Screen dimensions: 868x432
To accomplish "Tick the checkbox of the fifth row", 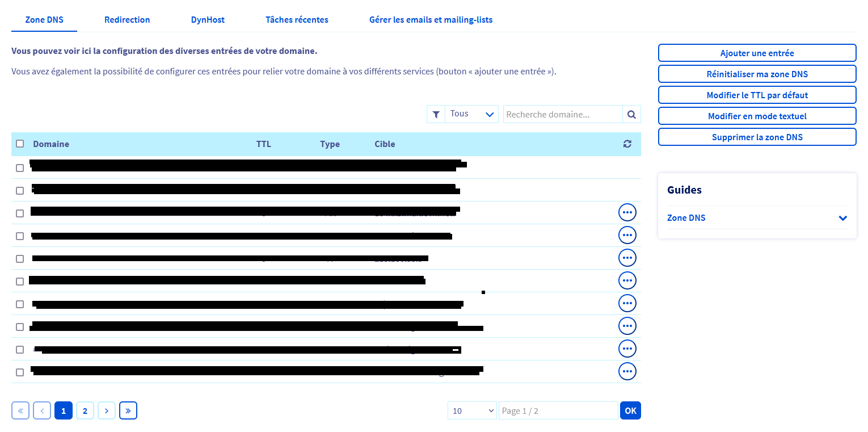I will [x=20, y=259].
